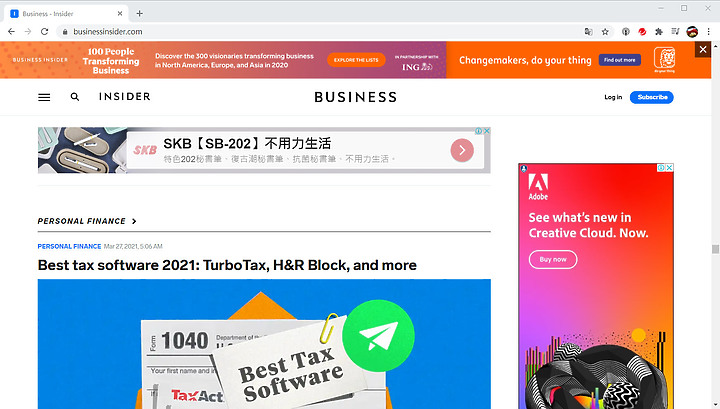Screen dimensions: 720x409
Task: Click the Adobe ad privacy badge icon
Action: pyautogui.click(x=524, y=168)
